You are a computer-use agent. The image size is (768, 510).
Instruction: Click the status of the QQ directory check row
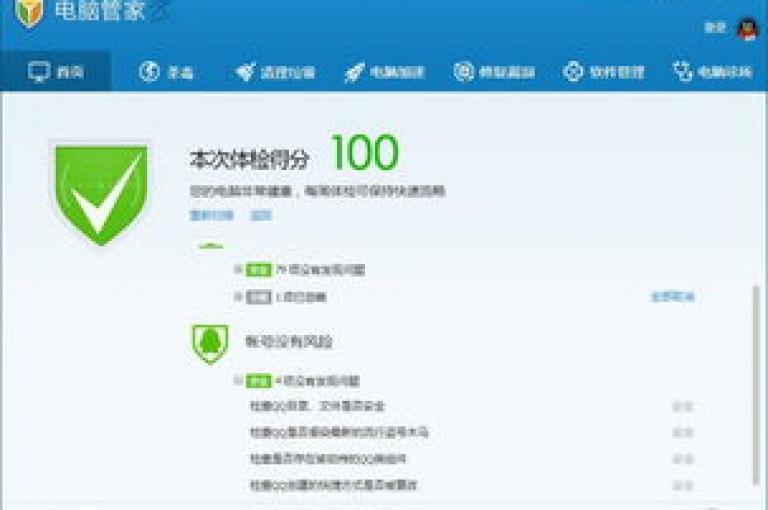(683, 406)
